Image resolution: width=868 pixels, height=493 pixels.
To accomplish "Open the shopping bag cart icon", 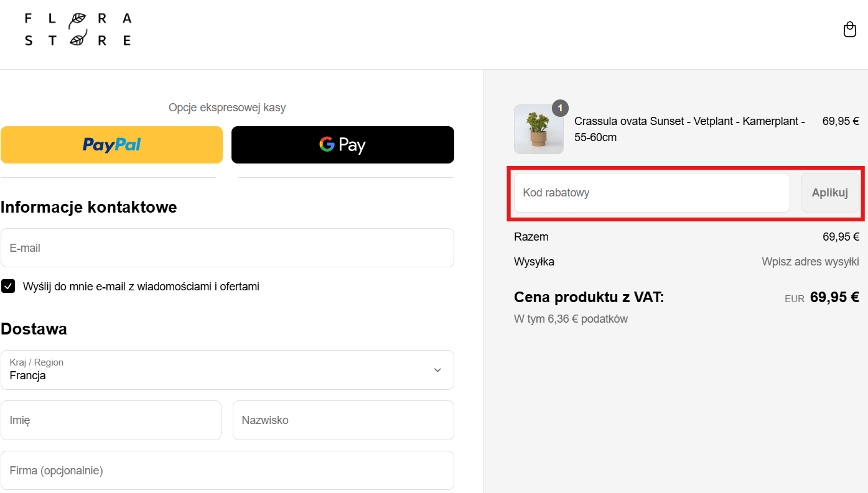I will 849,30.
